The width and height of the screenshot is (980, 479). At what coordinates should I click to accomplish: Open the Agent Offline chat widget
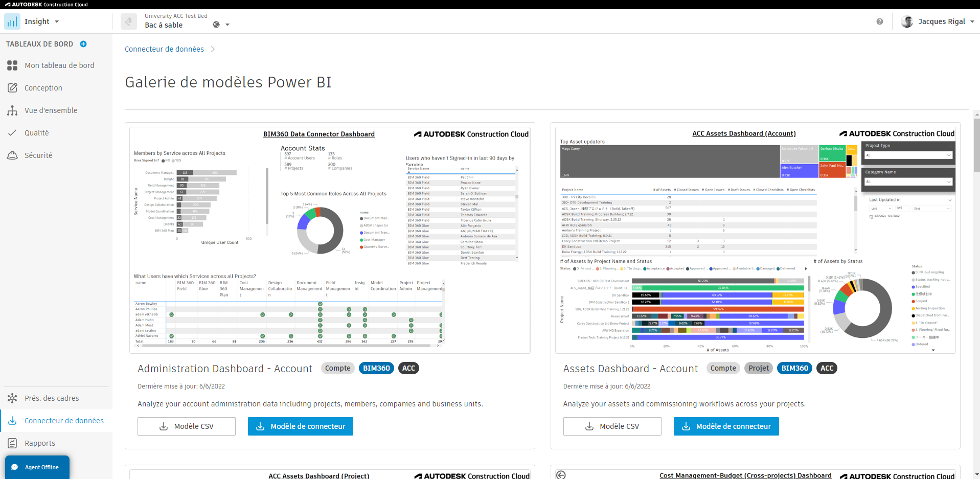click(x=37, y=467)
